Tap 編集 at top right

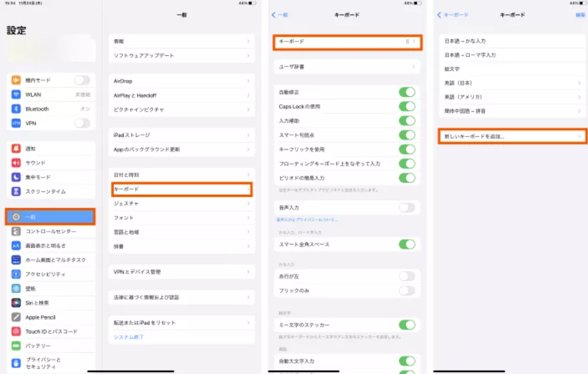[x=579, y=15]
